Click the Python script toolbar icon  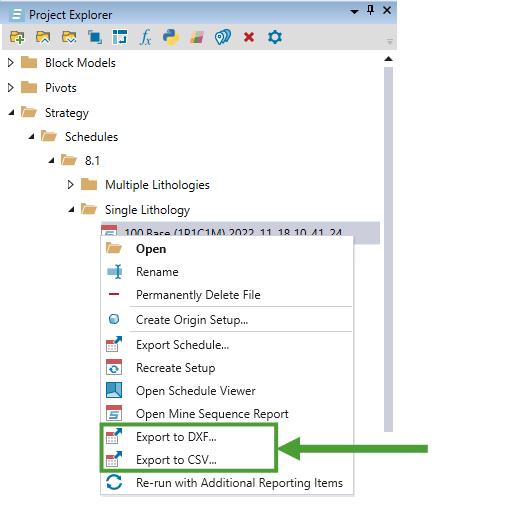pyautogui.click(x=171, y=37)
